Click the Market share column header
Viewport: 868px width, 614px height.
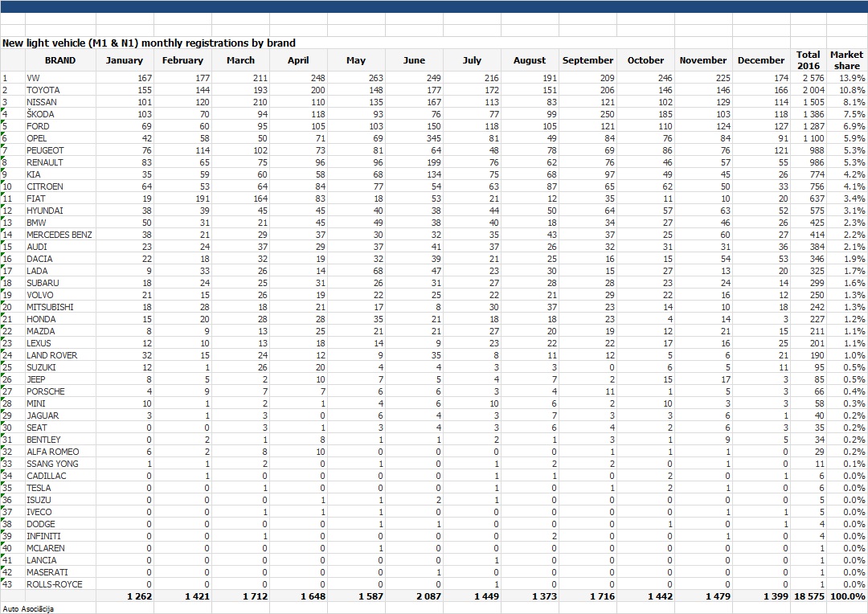point(846,60)
